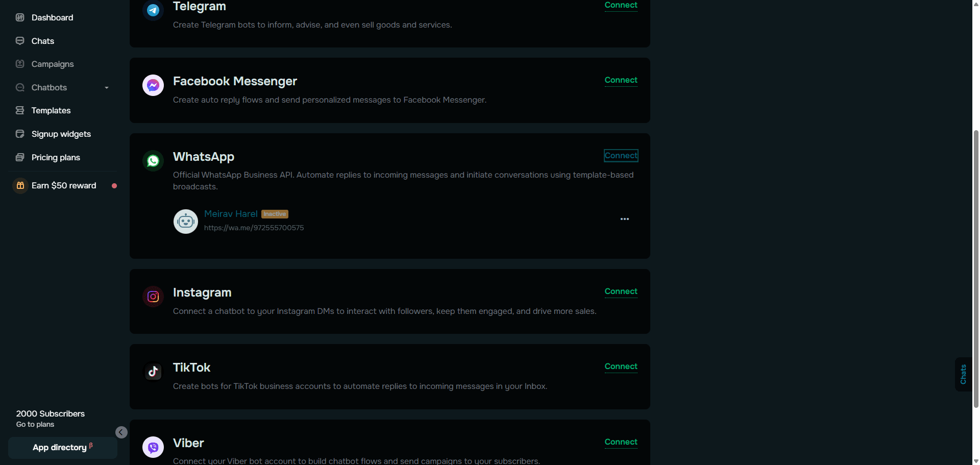Open Earn $50 reward

[64, 185]
